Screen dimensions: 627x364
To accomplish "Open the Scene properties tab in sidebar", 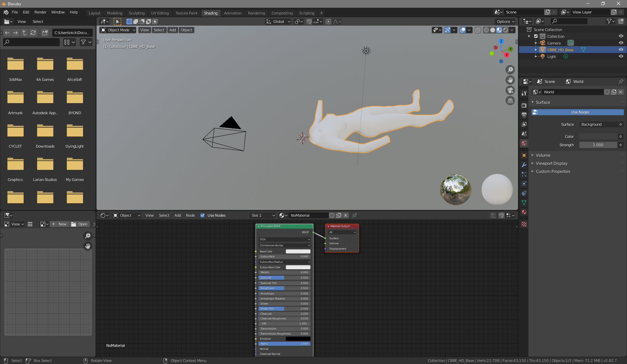I will (x=524, y=134).
